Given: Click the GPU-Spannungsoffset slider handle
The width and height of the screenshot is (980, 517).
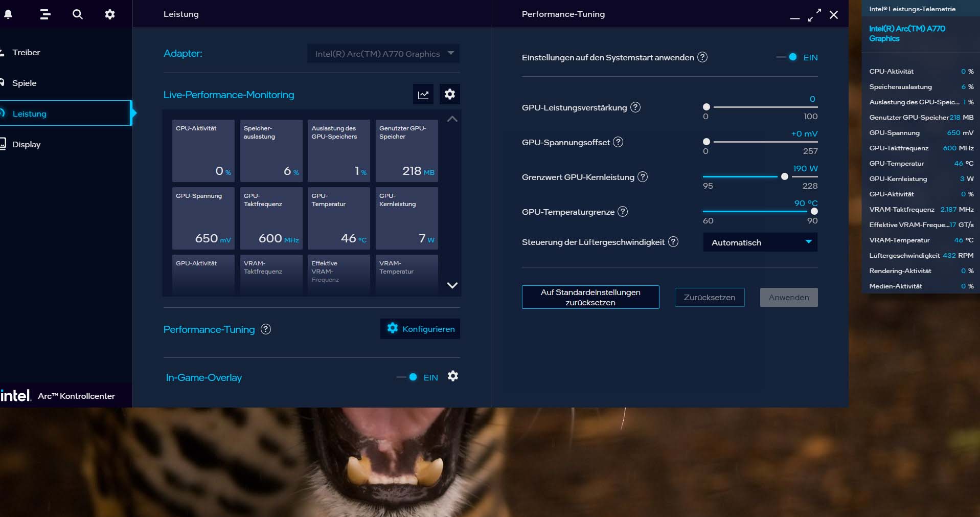Looking at the screenshot, I should click(706, 142).
